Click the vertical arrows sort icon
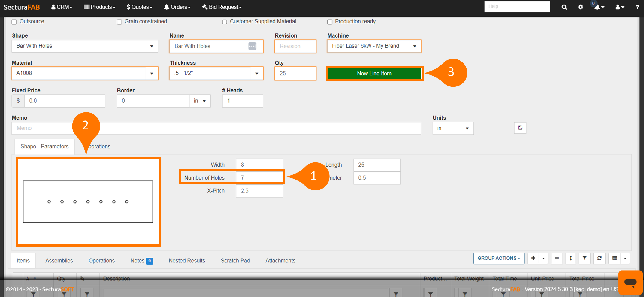The image size is (644, 297). point(570,258)
